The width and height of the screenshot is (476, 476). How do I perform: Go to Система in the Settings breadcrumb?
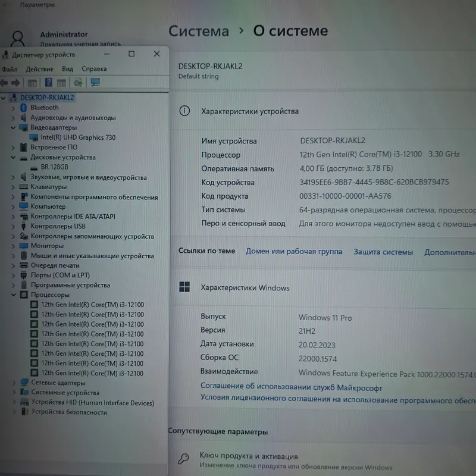tap(199, 31)
